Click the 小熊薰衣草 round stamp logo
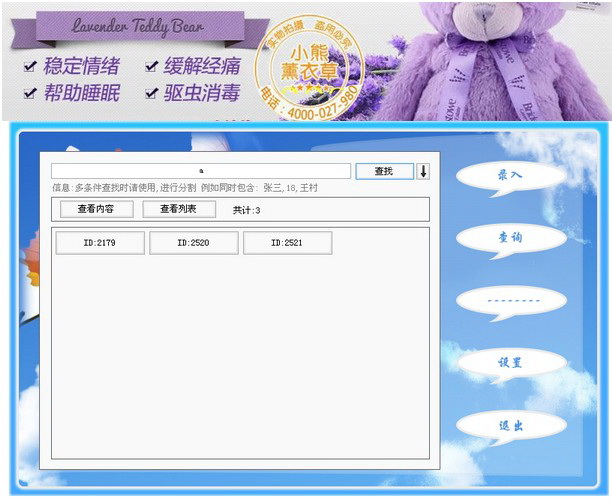This screenshot has height=504, width=612. (310, 68)
